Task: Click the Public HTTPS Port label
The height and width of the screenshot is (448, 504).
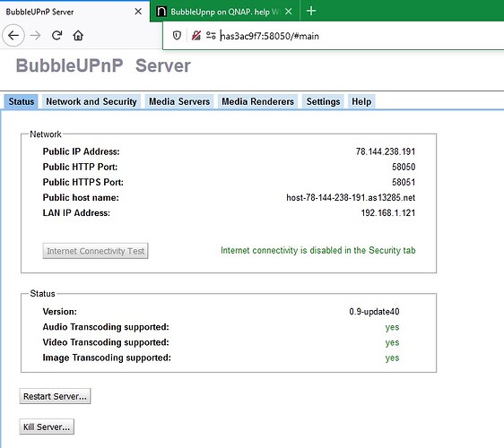Action: 83,183
